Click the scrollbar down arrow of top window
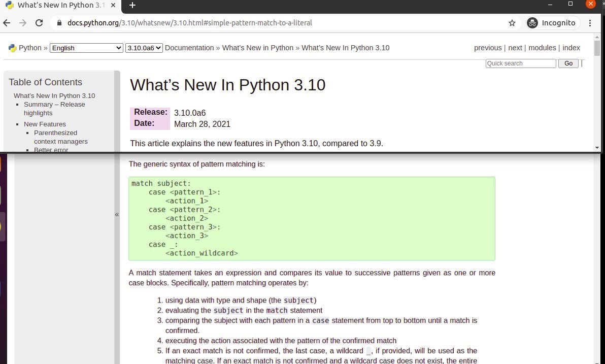This screenshot has height=364, width=605. coord(597,148)
